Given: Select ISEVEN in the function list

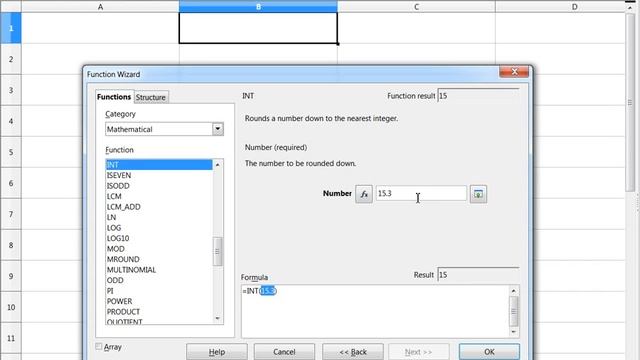Looking at the screenshot, I should pos(159,175).
